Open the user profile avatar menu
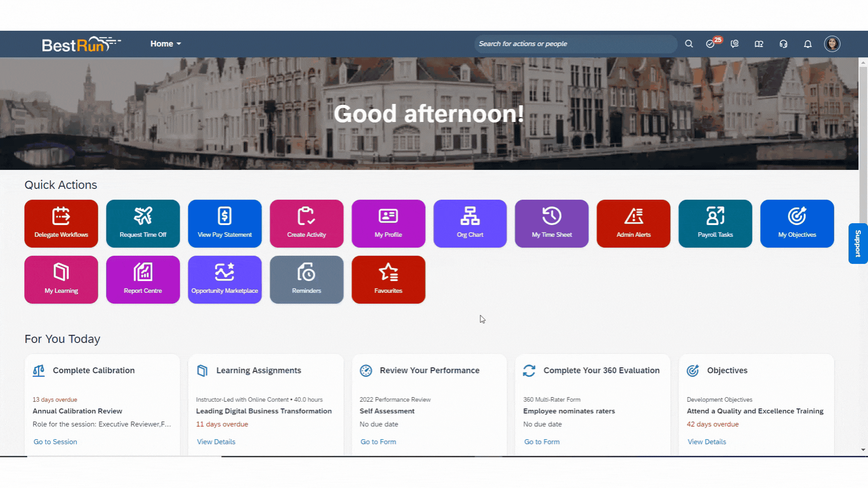This screenshot has width=868, height=488. [x=832, y=44]
